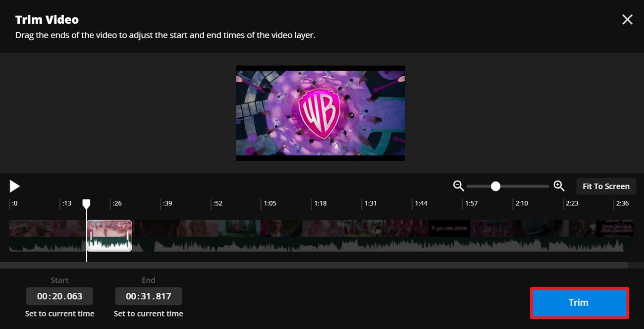
Task: Edit the End time field 00:31.817
Action: point(149,296)
